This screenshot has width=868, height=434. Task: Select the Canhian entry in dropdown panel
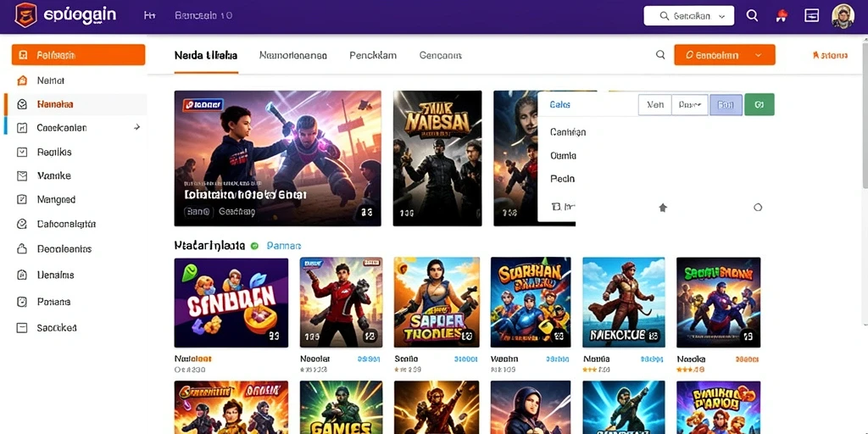(x=568, y=131)
